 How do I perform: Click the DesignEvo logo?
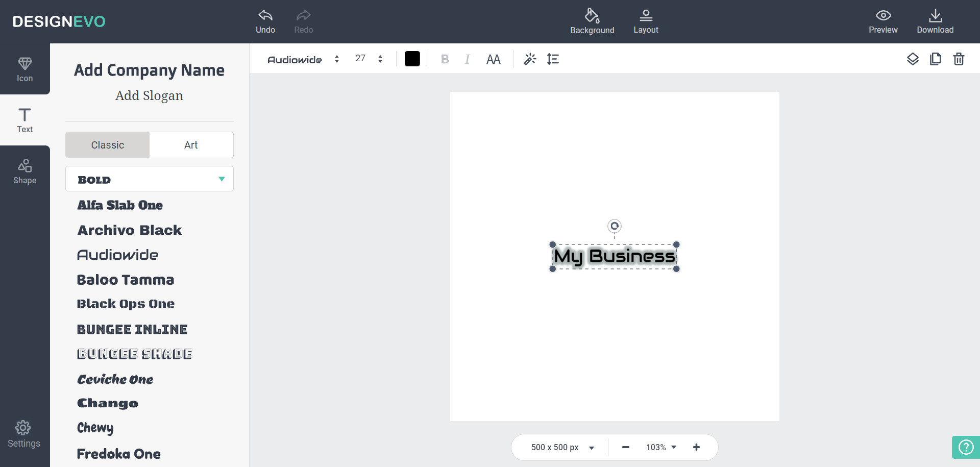(x=59, y=21)
